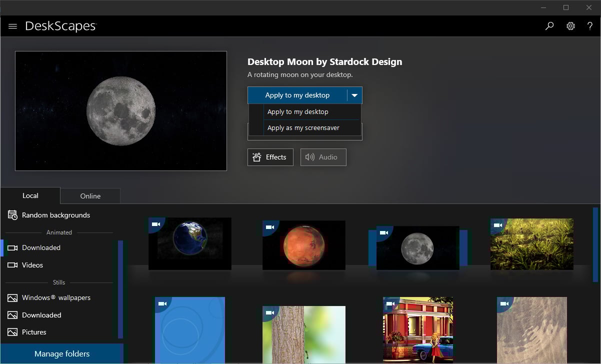This screenshot has width=601, height=364.
Task: Click the video badge on the grass thumbnail
Action: [x=498, y=225]
